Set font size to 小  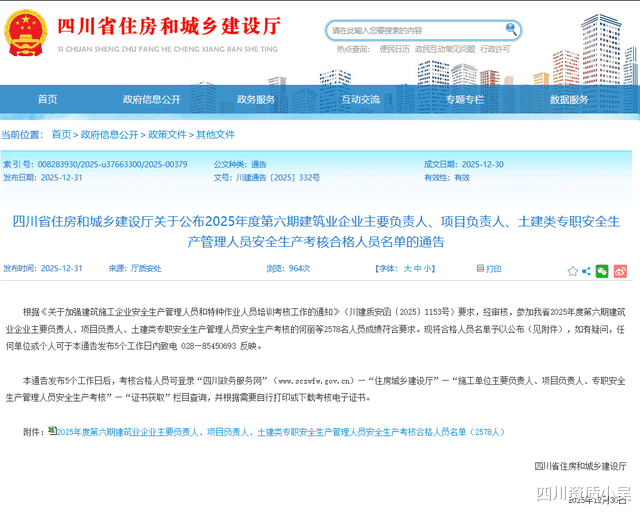427,268
